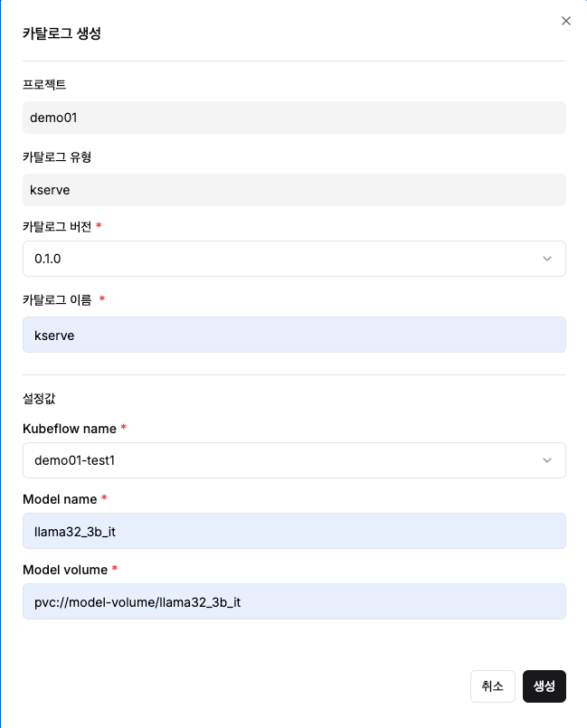Click the Model name field llama32_3b_it
The image size is (587, 728).
coord(294,531)
